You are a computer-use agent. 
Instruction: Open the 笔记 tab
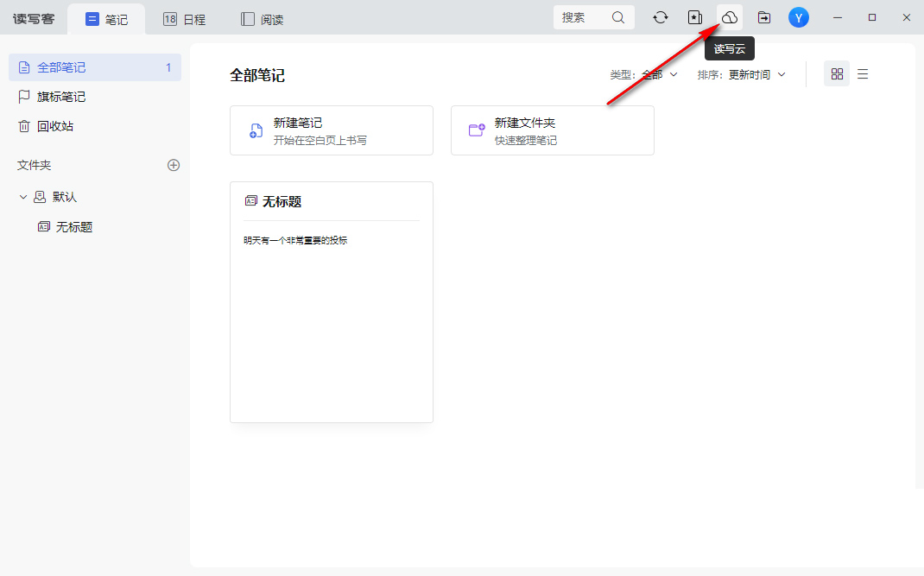107,20
